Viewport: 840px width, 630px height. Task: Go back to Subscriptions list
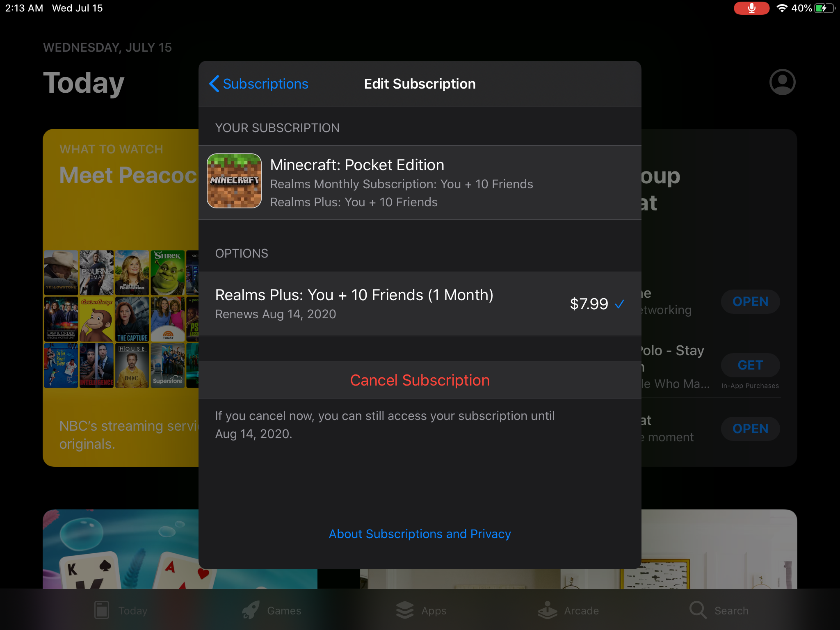(x=259, y=84)
